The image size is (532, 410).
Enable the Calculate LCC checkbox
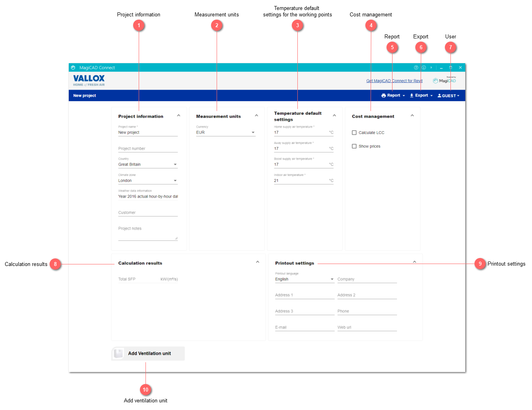(x=354, y=132)
